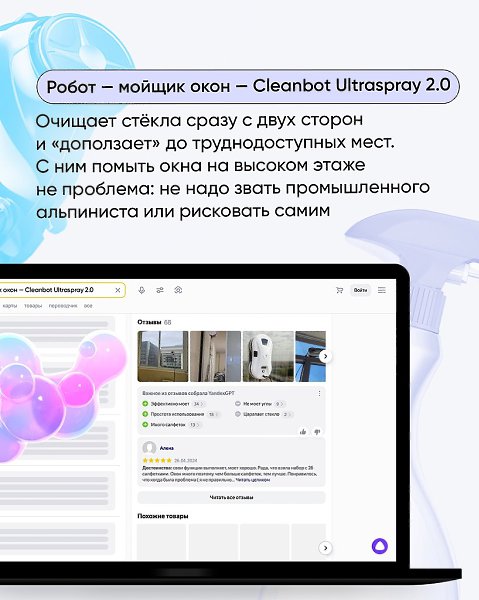479x600 pixels.
Task: Open the hamburger menu icon
Action: 381,290
